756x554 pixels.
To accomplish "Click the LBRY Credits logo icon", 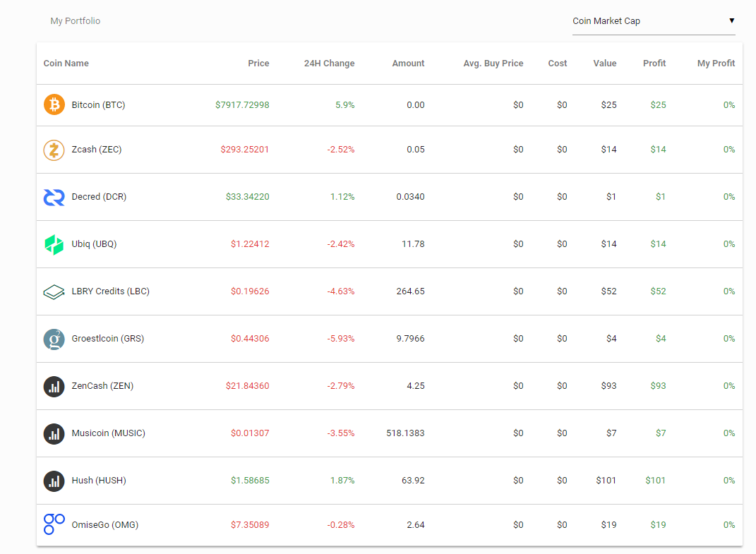I will click(54, 291).
